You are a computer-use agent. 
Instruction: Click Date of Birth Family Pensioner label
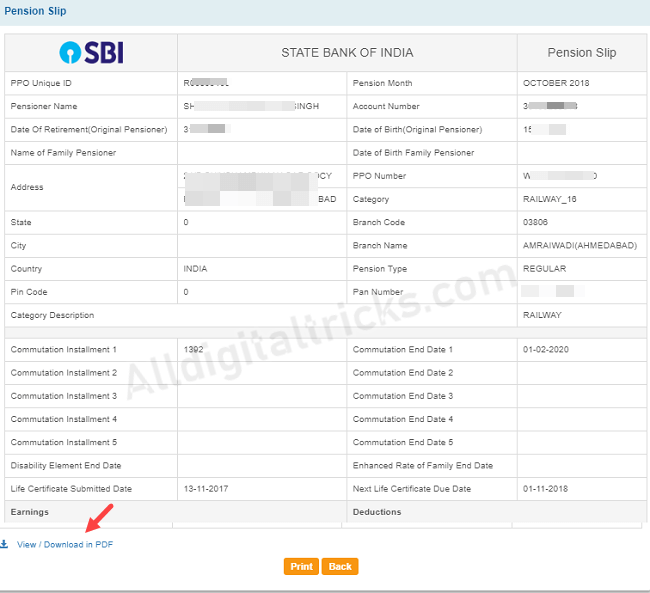[x=413, y=153]
